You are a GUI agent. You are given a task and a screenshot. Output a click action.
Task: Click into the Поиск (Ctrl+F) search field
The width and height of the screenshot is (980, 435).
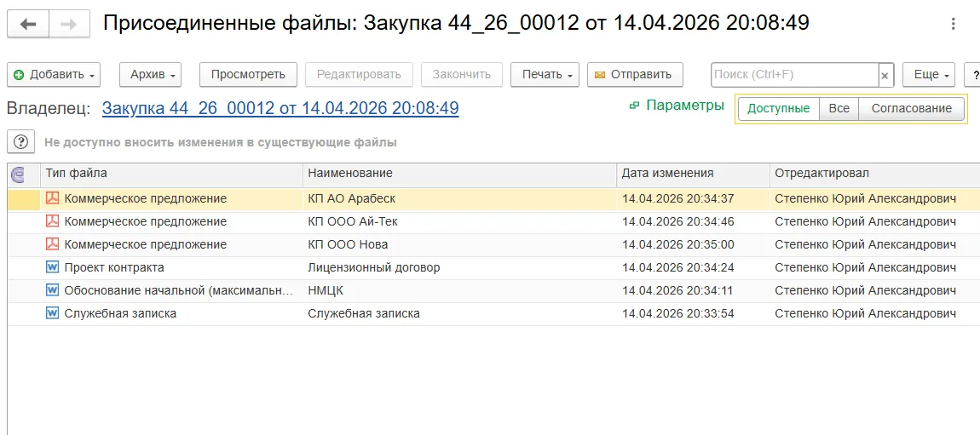pos(794,75)
